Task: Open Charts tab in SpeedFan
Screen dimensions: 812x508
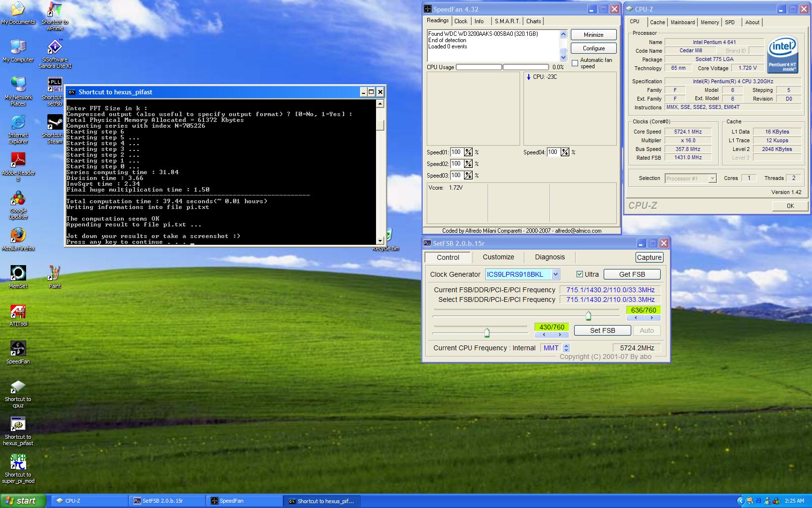Action: pos(534,21)
